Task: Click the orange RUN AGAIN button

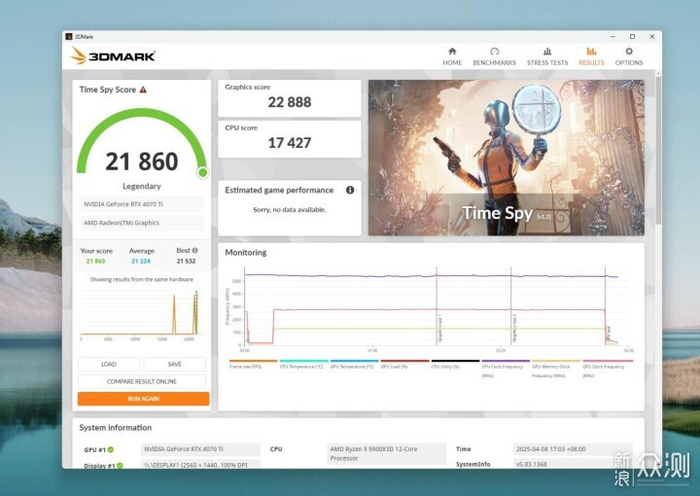Action: (x=143, y=399)
